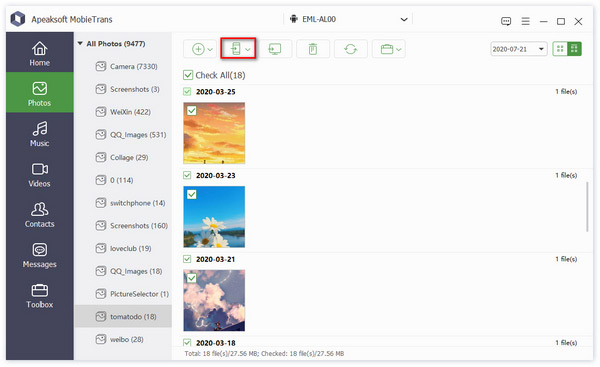Image resolution: width=600 pixels, height=367 pixels.
Task: Open the Photos section in sidebar
Action: click(39, 93)
